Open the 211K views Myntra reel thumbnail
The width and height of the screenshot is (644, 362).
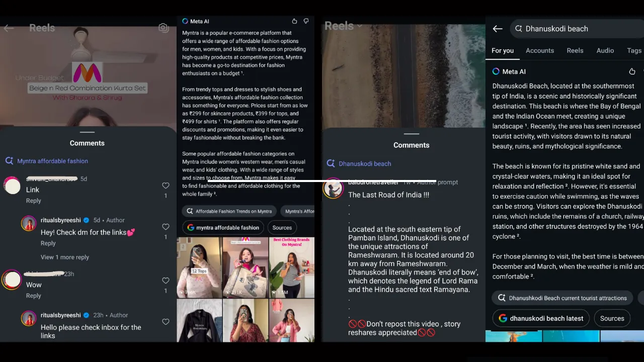pos(245,267)
